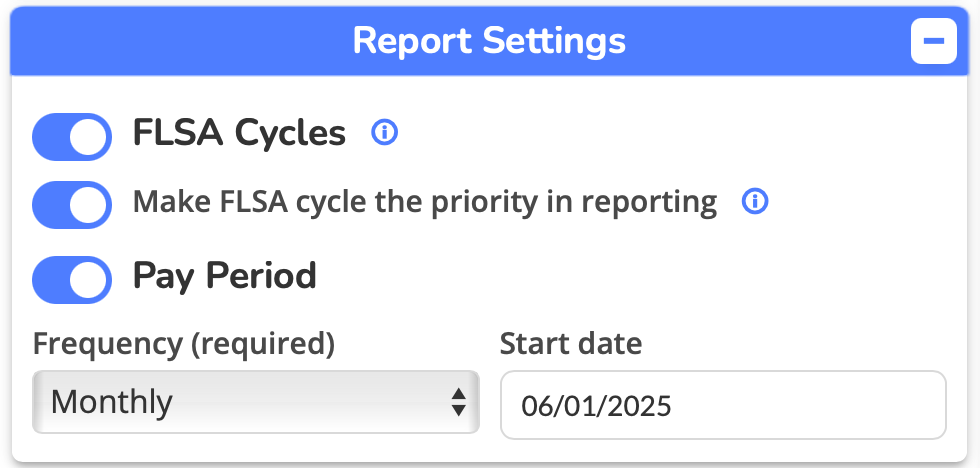
Task: Click the Pay Period label
Action: pos(225,276)
